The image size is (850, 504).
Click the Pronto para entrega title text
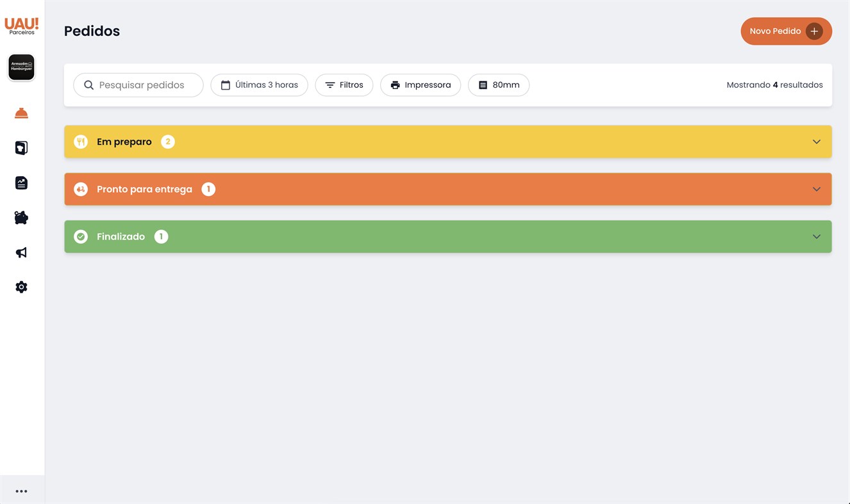[x=144, y=189]
